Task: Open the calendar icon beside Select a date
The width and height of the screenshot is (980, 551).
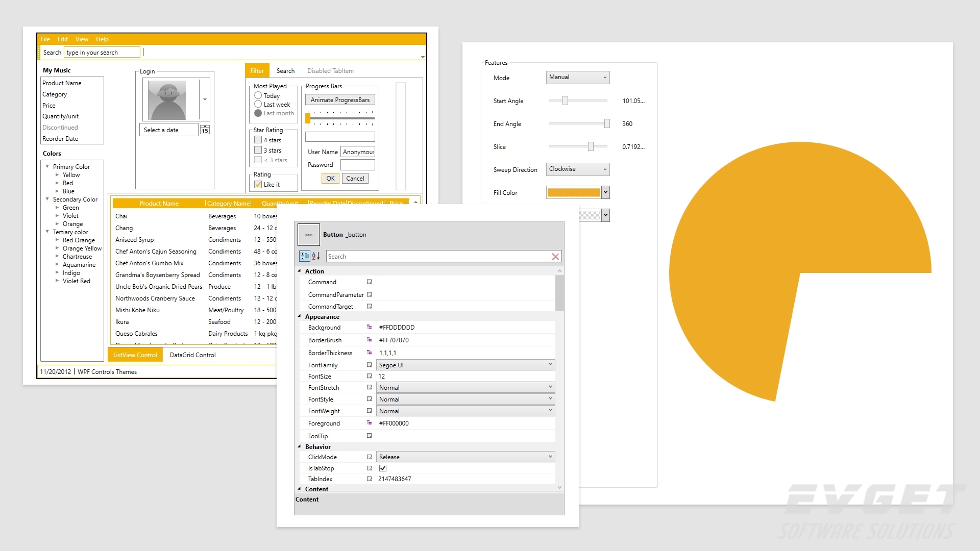Action: click(x=205, y=130)
